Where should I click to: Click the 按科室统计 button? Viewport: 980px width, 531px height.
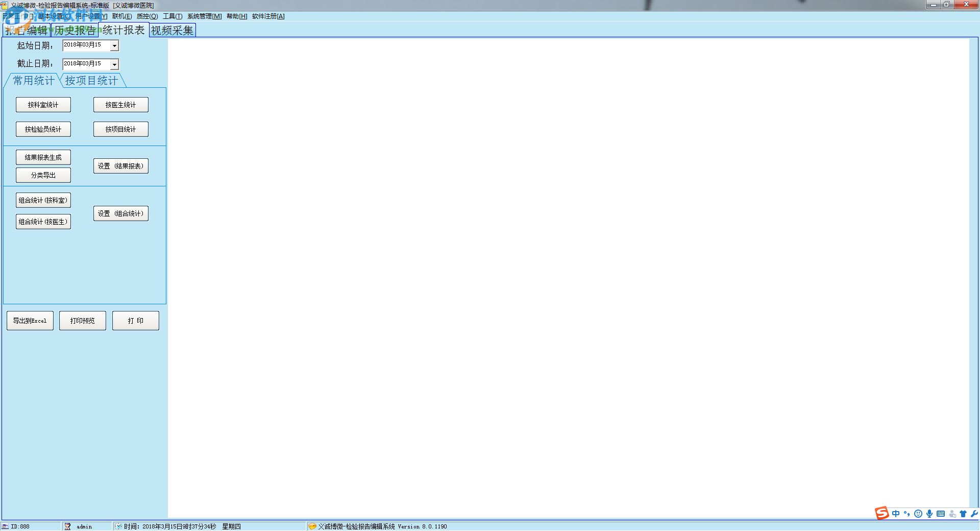point(43,105)
